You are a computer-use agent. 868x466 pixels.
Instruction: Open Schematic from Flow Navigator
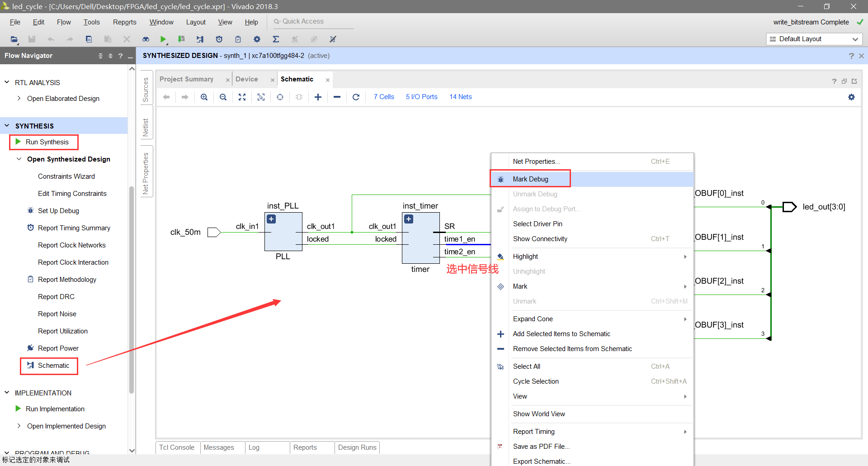pos(53,366)
